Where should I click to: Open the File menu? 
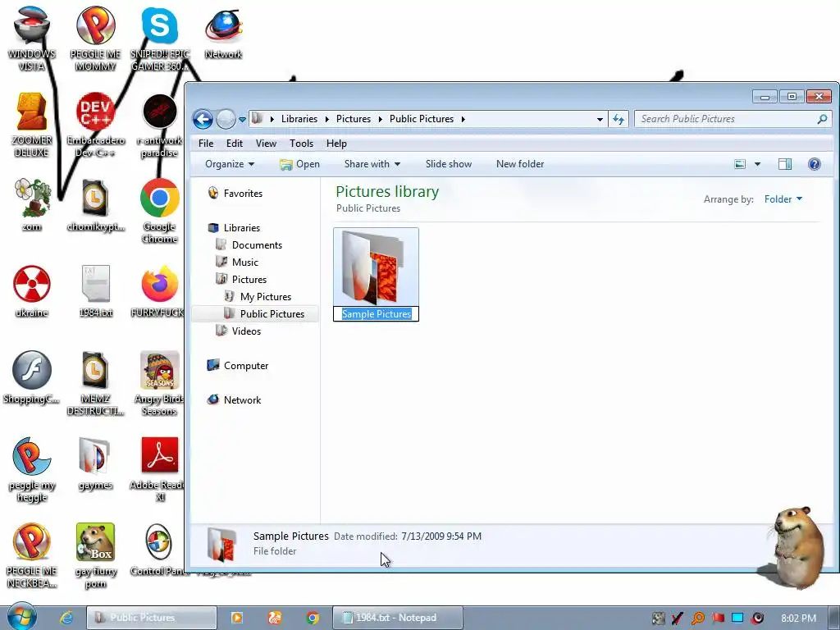[206, 144]
